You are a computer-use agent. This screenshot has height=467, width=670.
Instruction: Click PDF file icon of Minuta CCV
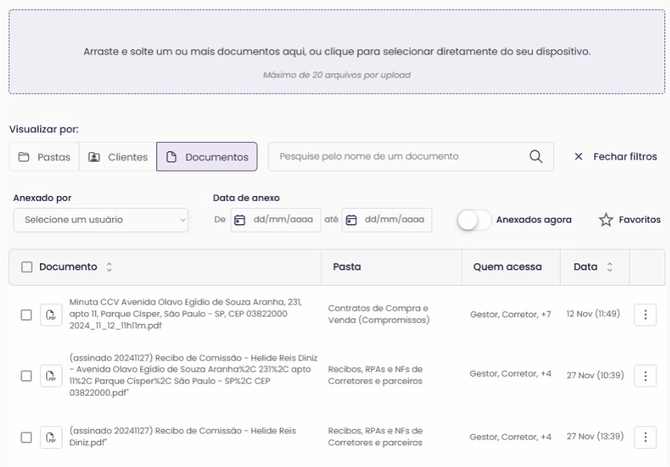[50, 316]
